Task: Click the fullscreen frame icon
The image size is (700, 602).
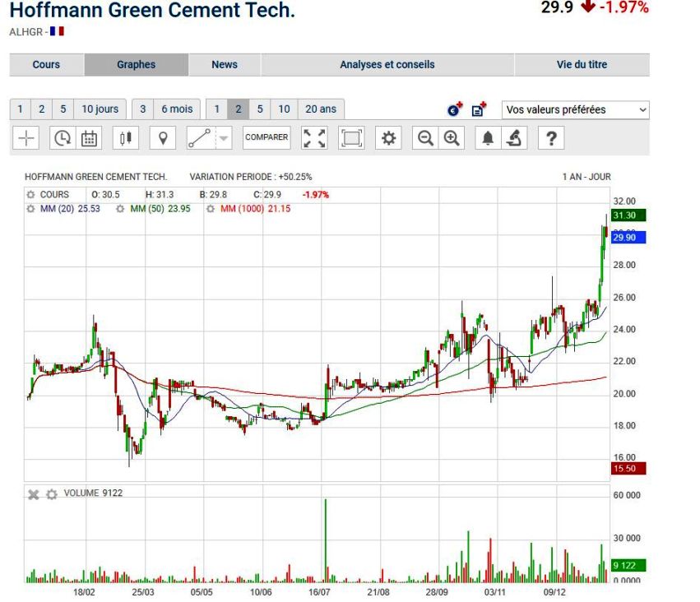Action: (352, 138)
